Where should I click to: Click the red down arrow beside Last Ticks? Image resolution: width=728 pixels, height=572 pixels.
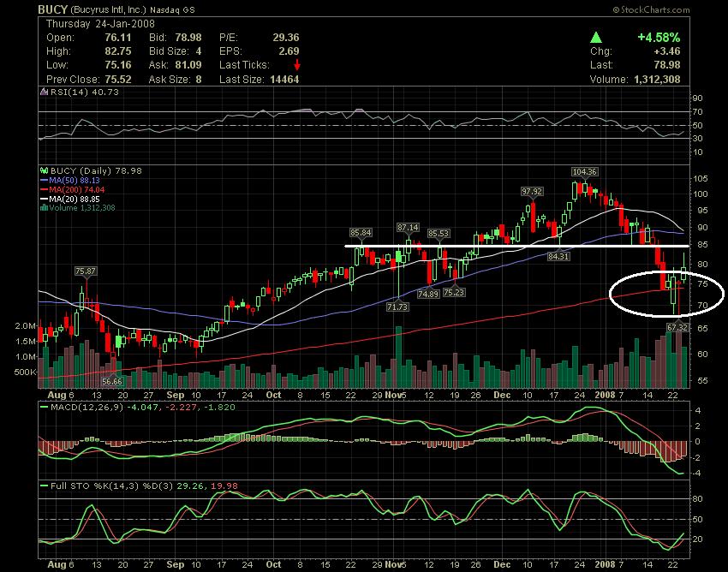coord(297,65)
